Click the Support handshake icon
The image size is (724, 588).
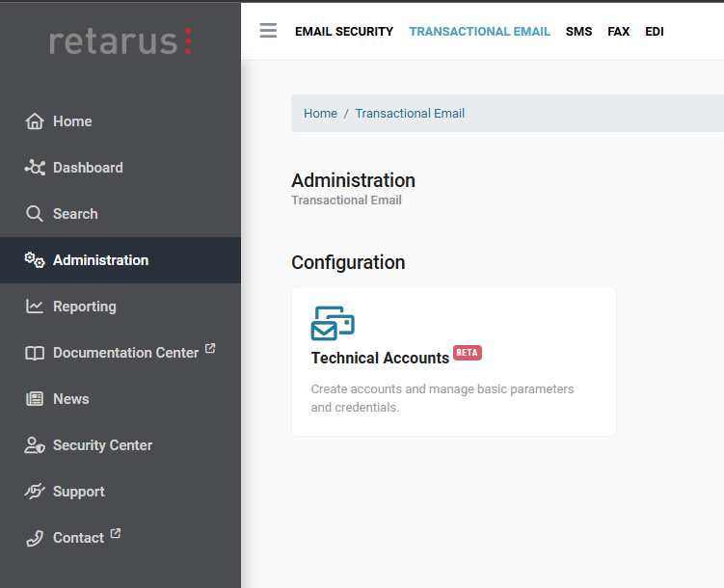35,492
